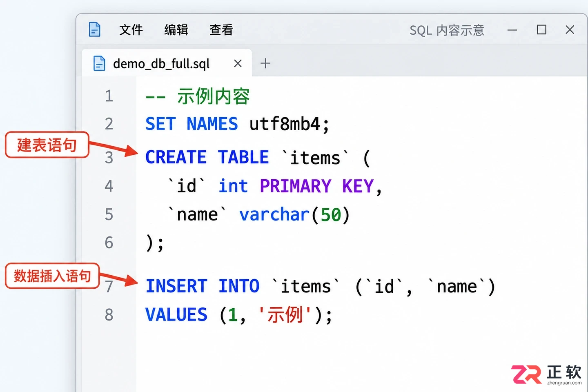Click the comment text "-- 示例内容"
This screenshot has width=588, height=392.
(x=198, y=96)
